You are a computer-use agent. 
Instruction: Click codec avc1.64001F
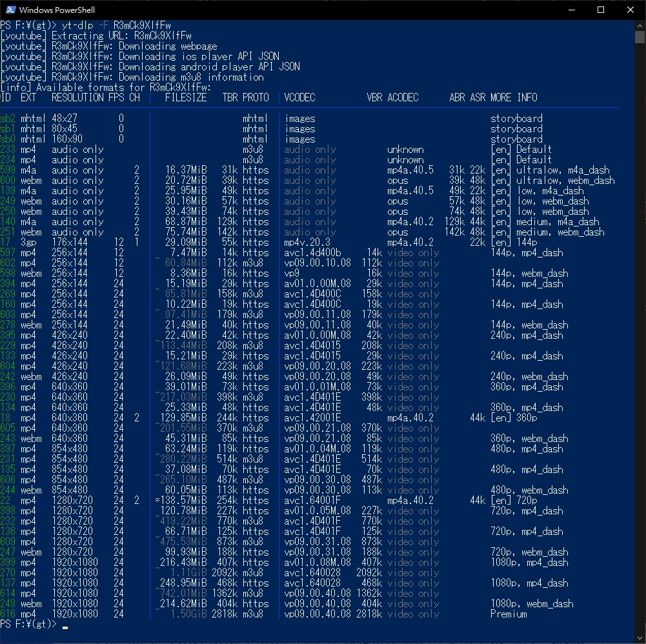coord(312,500)
